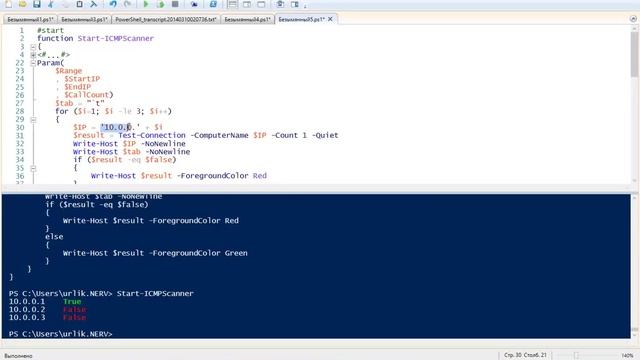The height and width of the screenshot is (360, 640).
Task: Start PowerShell.exe in a separate window
Action: [213, 4]
